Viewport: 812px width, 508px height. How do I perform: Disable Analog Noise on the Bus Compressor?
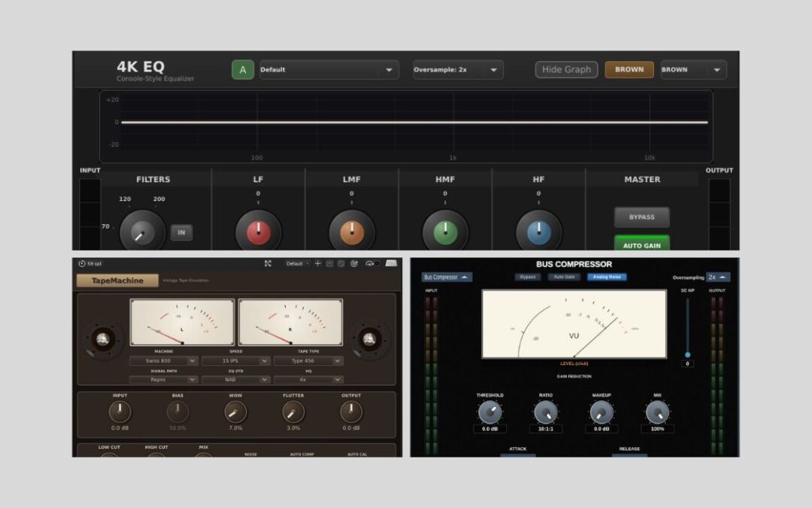pos(606,277)
